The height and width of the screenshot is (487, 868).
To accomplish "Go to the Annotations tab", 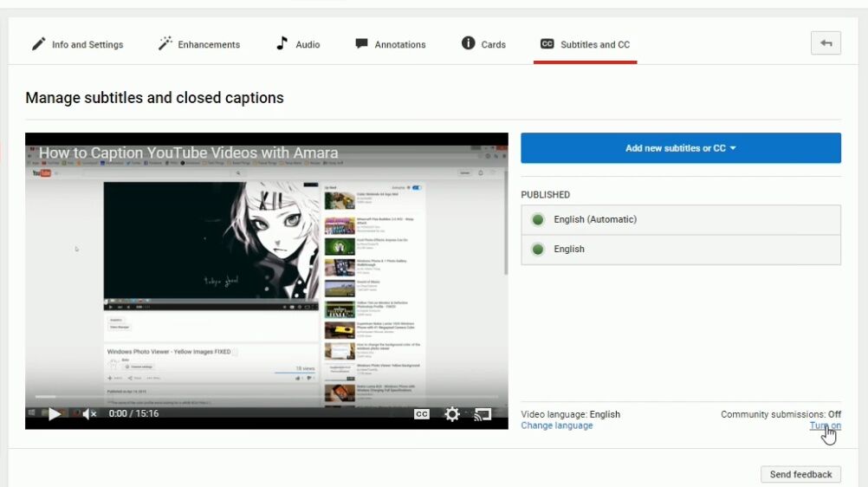I will tap(391, 44).
